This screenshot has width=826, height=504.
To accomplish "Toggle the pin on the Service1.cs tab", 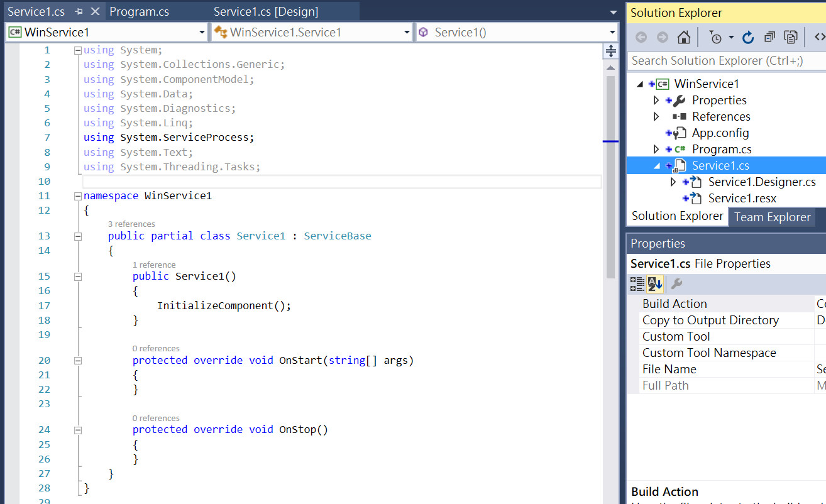I will pos(79,11).
